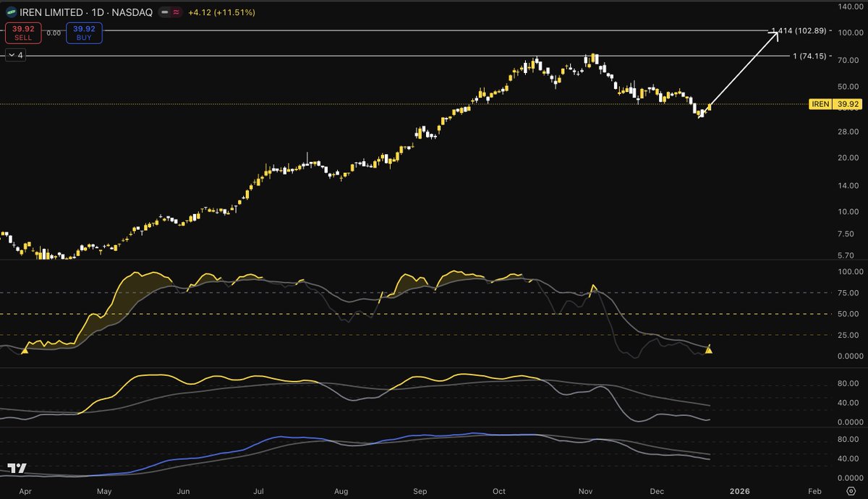The height and width of the screenshot is (499, 868).
Task: Click the Feb label on the time axis
Action: click(815, 490)
